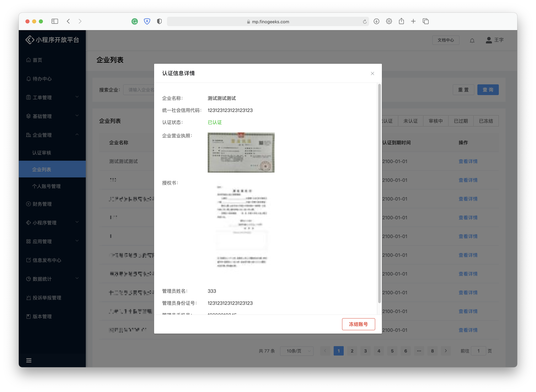536x392 pixels.
Task: Reload the page icon
Action: (x=364, y=22)
